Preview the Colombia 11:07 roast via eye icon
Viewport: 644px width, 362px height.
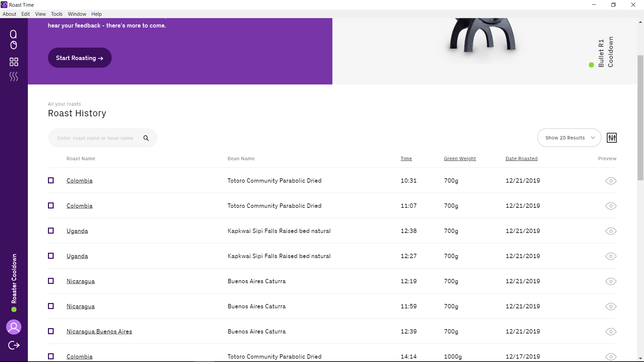point(611,206)
